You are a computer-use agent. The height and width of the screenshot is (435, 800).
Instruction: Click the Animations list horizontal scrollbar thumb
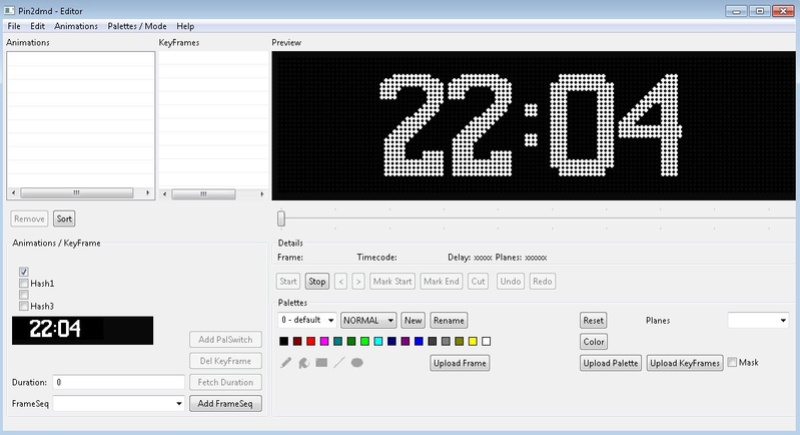[77, 193]
